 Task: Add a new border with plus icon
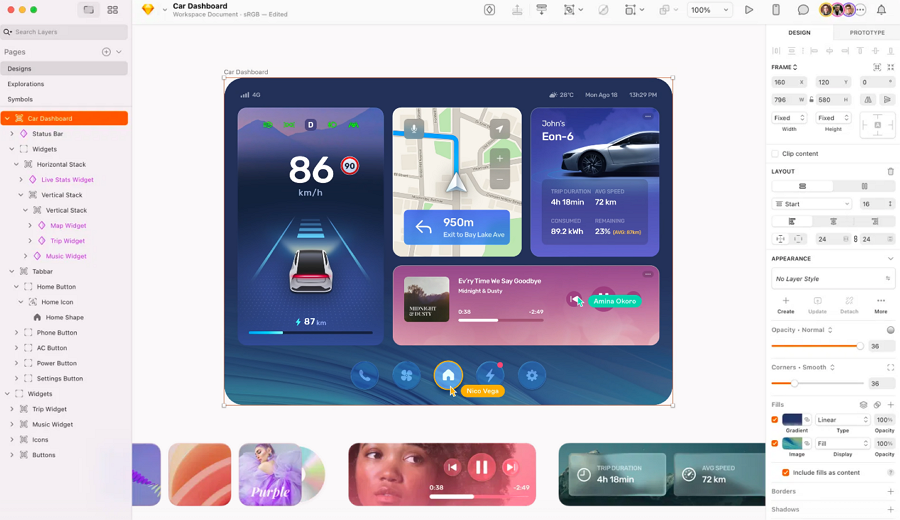(x=890, y=491)
